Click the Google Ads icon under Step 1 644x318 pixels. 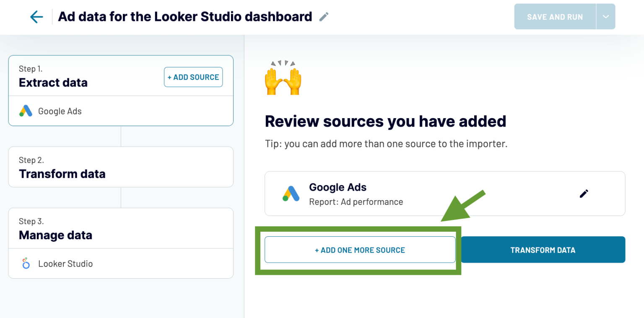tap(26, 111)
